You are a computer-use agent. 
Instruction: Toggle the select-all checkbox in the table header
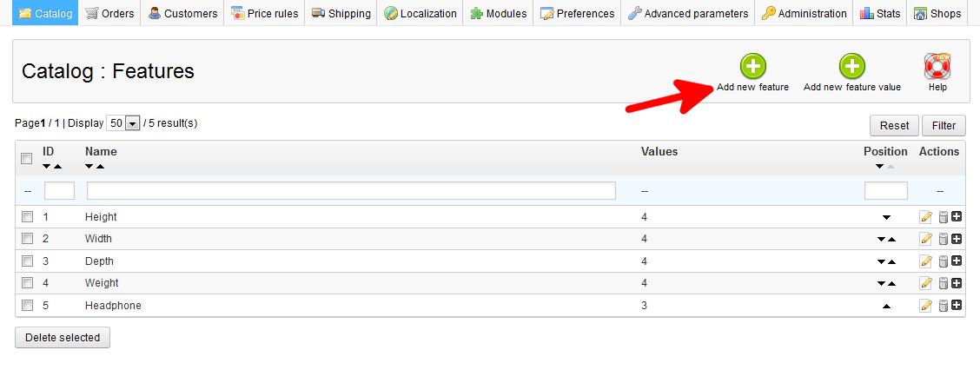tap(27, 158)
